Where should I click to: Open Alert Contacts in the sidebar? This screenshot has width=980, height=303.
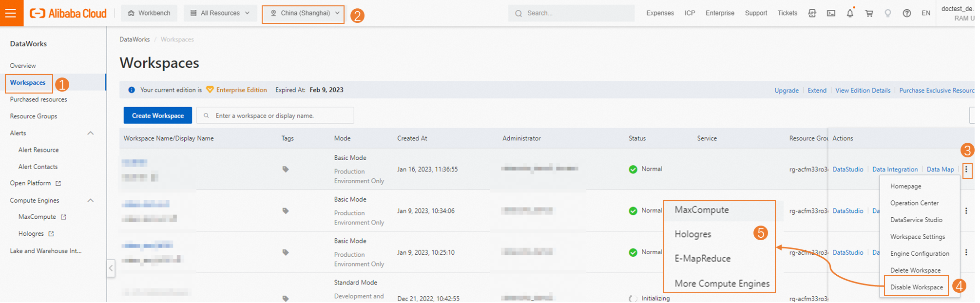tap(38, 167)
